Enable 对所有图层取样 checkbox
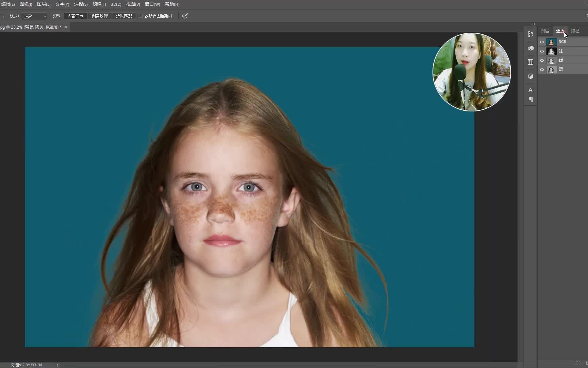588x368 pixels. pyautogui.click(x=141, y=16)
